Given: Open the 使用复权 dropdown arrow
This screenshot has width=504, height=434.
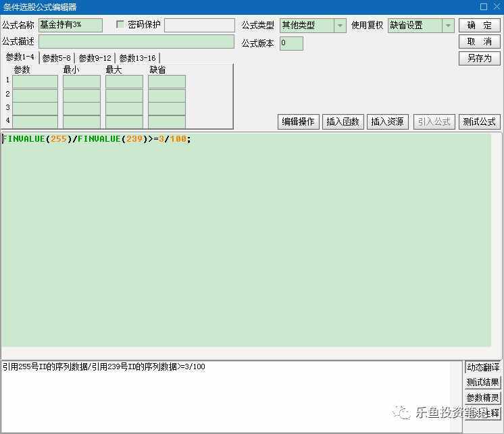Looking at the screenshot, I should [448, 26].
